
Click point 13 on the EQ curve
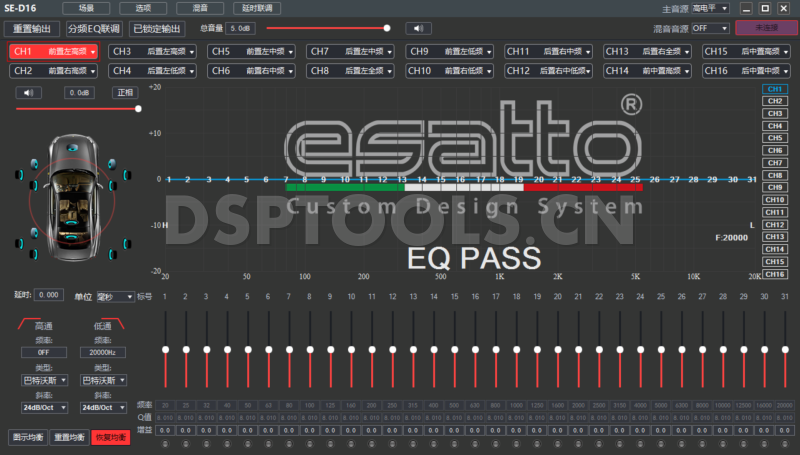click(x=402, y=179)
